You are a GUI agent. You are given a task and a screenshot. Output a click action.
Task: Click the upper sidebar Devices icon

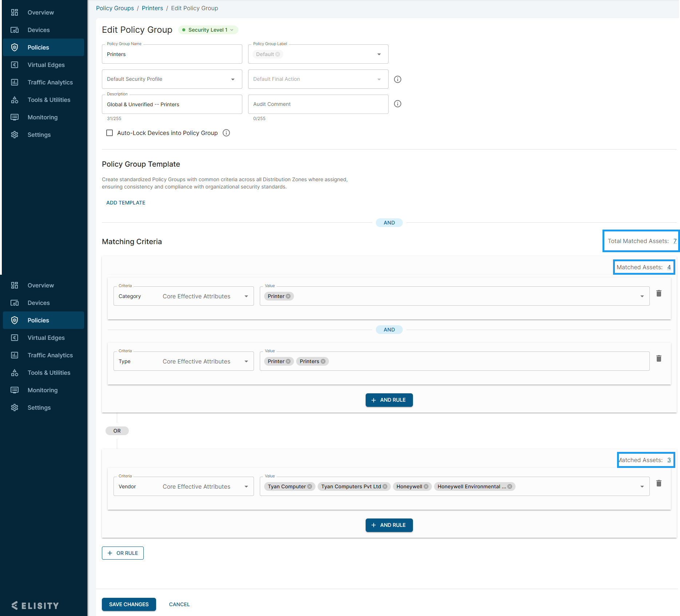pyautogui.click(x=15, y=30)
